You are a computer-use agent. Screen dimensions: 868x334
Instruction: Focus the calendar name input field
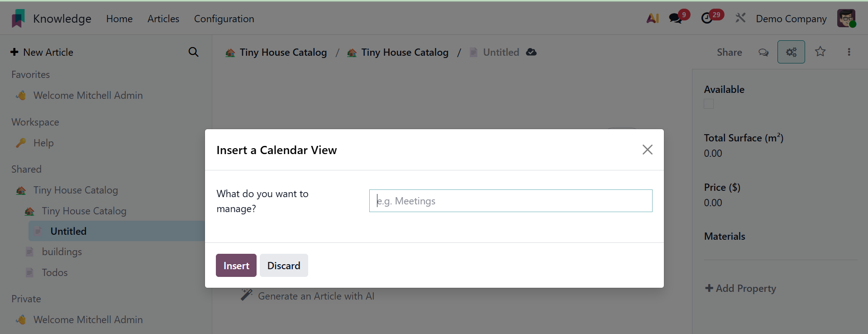[510, 201]
